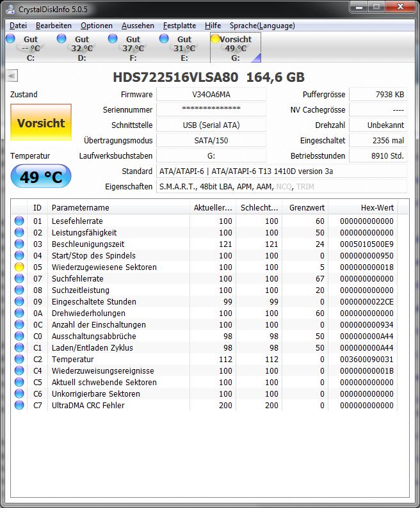The width and height of the screenshot is (420, 508).
Task: Click the Schnittstelle field USB (Serial ATA)
Action: pyautogui.click(x=211, y=125)
